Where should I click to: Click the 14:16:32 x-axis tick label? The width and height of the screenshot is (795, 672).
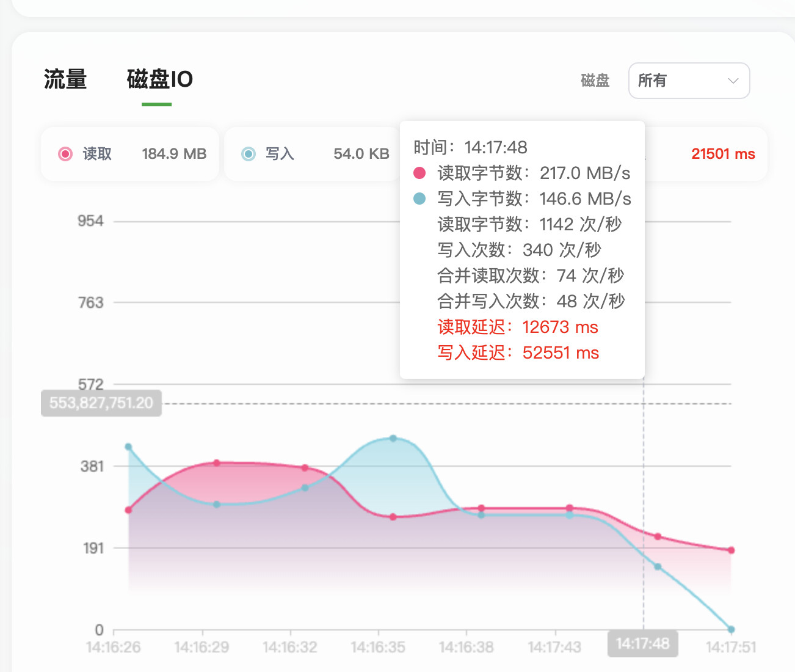pyautogui.click(x=290, y=647)
